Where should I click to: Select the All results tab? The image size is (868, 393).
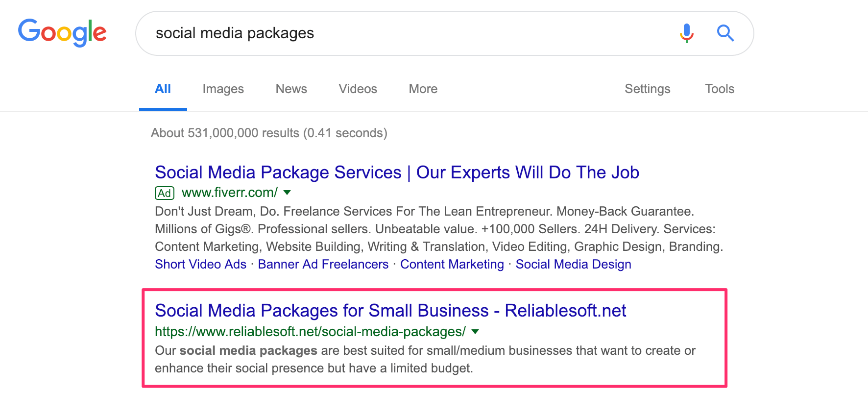point(163,89)
